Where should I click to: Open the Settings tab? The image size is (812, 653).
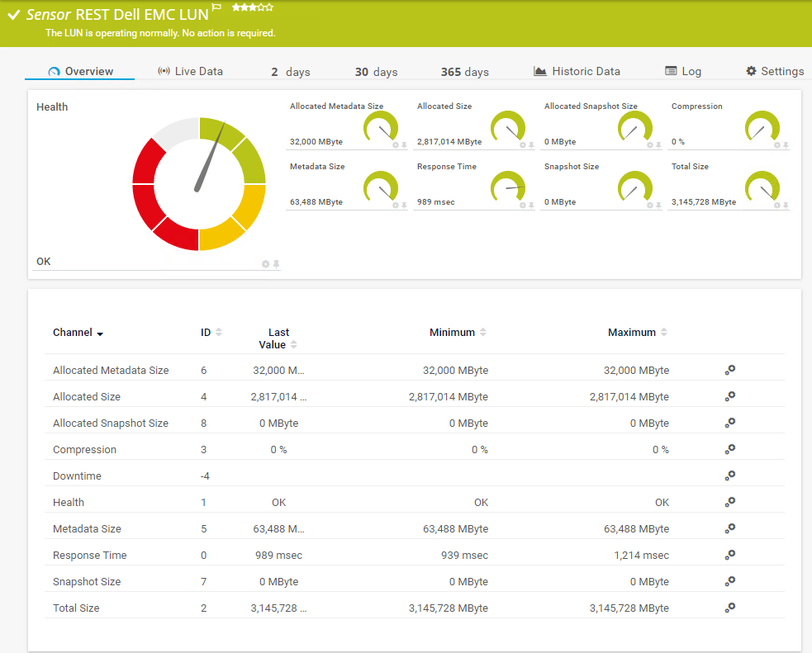pyautogui.click(x=775, y=72)
